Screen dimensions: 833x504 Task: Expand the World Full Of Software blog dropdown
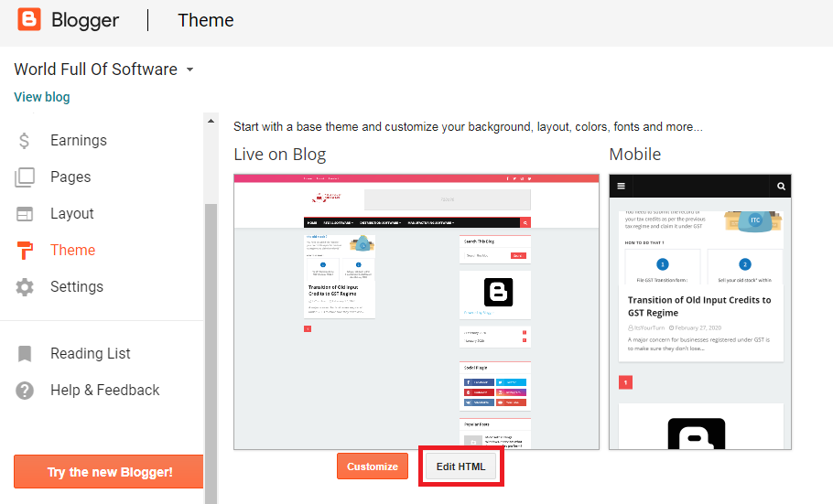click(189, 70)
